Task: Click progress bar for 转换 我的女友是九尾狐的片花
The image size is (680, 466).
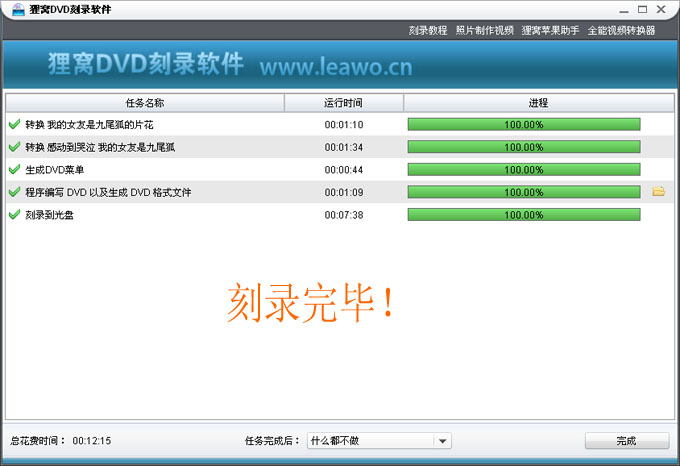Action: [524, 124]
